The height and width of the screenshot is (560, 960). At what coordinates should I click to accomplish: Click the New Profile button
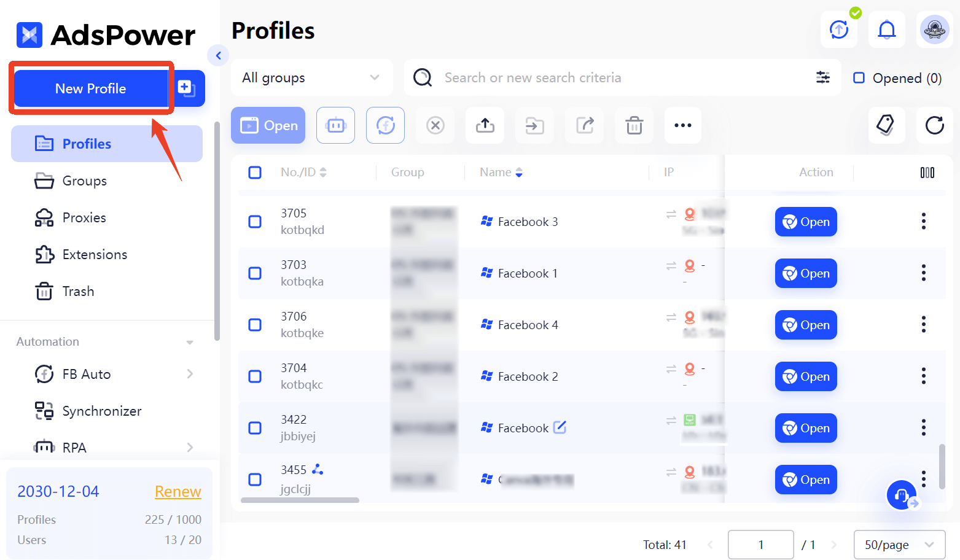tap(91, 88)
